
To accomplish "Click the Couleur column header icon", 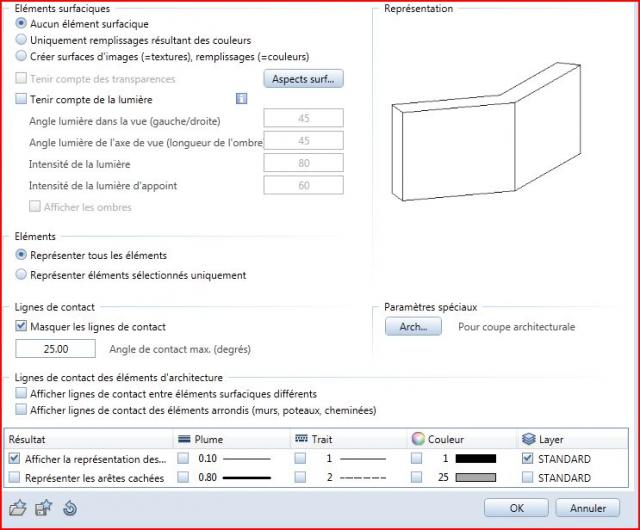I will point(418,439).
